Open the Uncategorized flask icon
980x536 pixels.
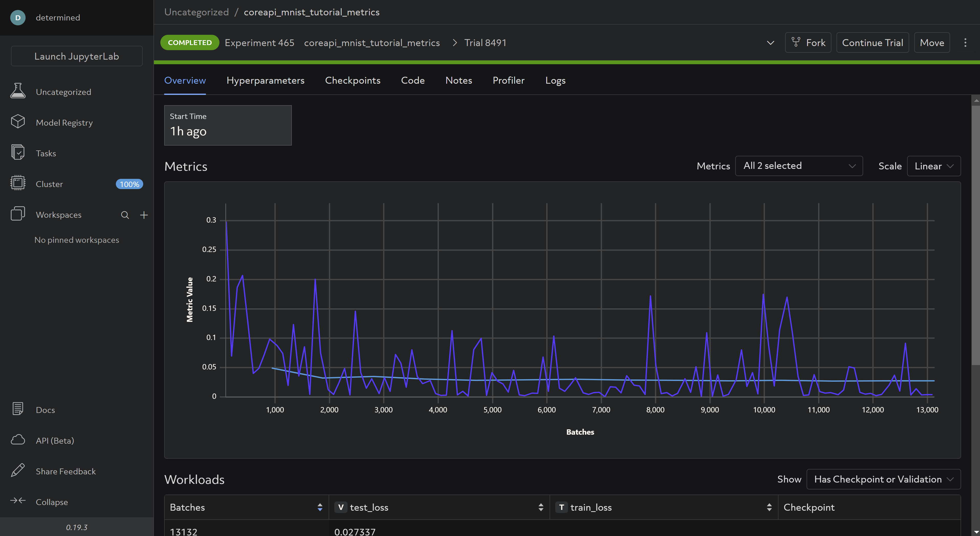17,91
